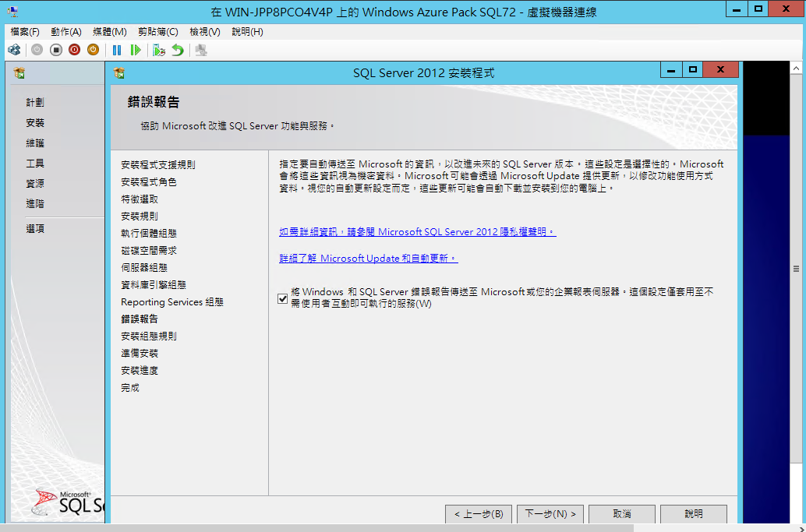The height and width of the screenshot is (532, 806).
Task: Select 工具 in the Installation Center sidebar
Action: 35,164
